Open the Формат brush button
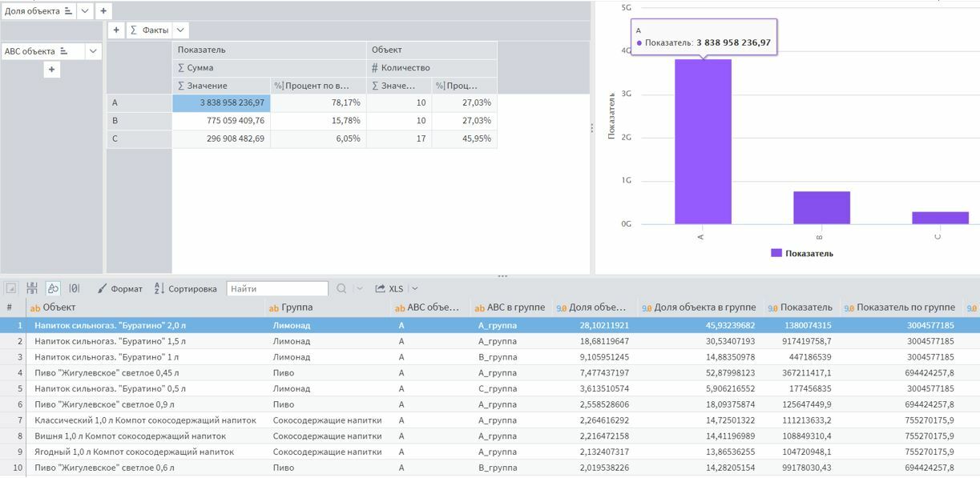This screenshot has height=478, width=980. click(120, 288)
